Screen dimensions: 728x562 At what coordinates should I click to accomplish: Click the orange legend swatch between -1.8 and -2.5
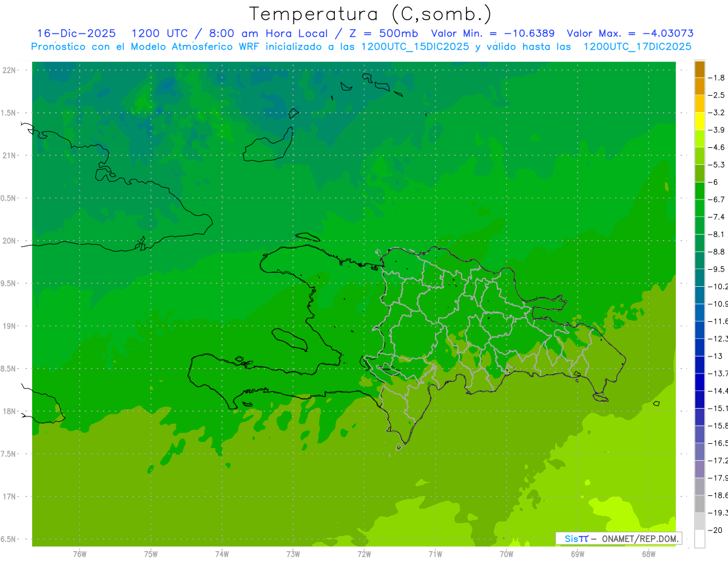click(699, 86)
